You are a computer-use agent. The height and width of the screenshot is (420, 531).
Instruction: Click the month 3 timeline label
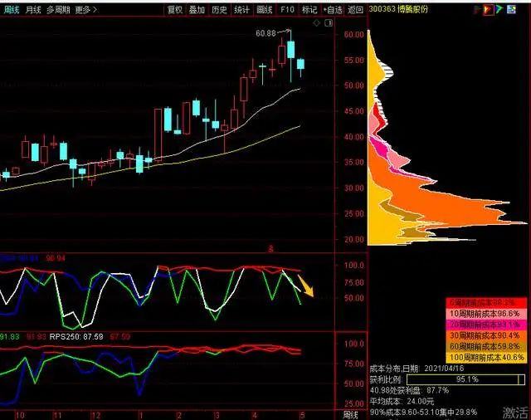pyautogui.click(x=217, y=415)
